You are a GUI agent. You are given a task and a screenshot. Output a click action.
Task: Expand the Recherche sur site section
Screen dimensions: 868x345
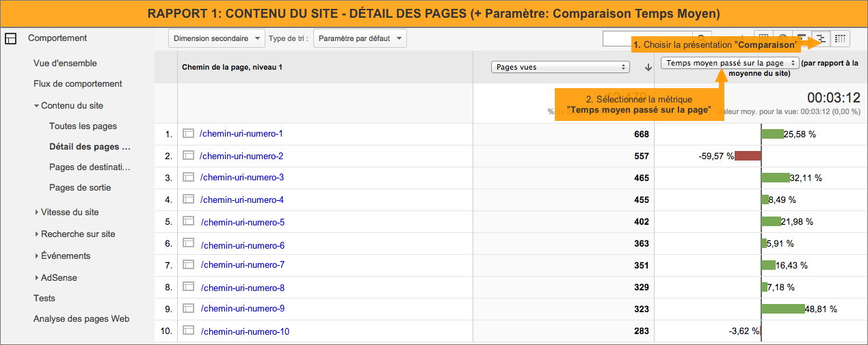tap(36, 234)
